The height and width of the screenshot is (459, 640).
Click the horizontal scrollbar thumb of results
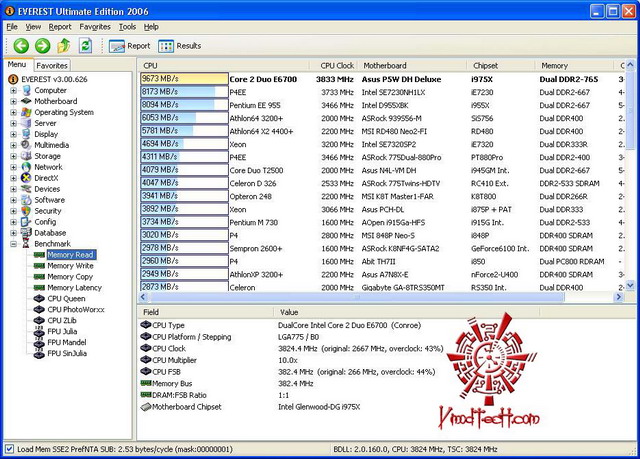pyautogui.click(x=357, y=297)
